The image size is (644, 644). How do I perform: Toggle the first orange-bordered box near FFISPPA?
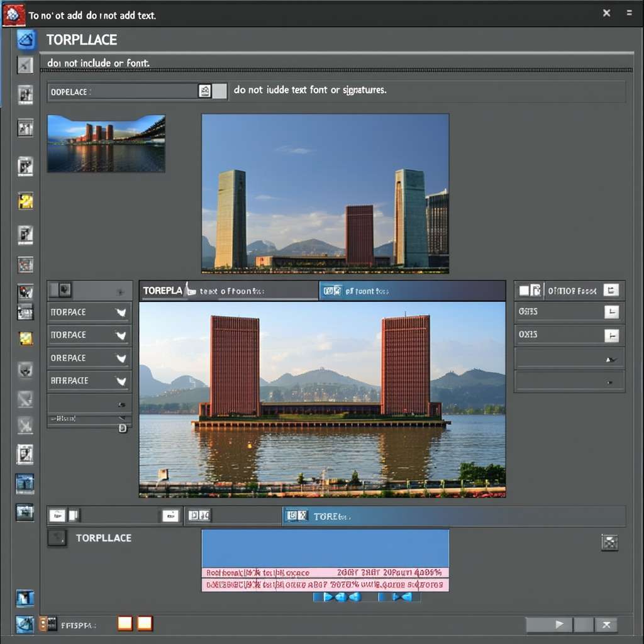click(x=125, y=623)
